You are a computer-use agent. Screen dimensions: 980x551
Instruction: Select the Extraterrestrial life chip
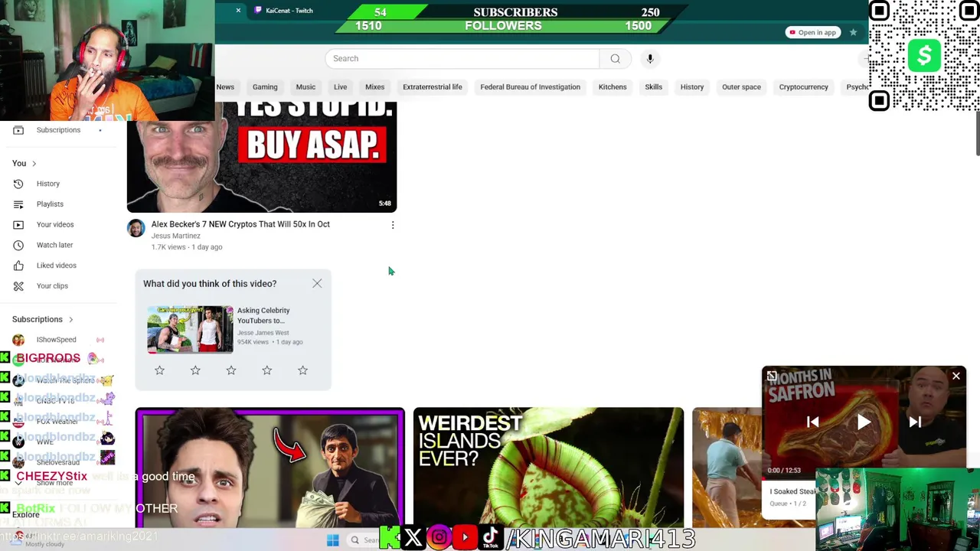433,87
